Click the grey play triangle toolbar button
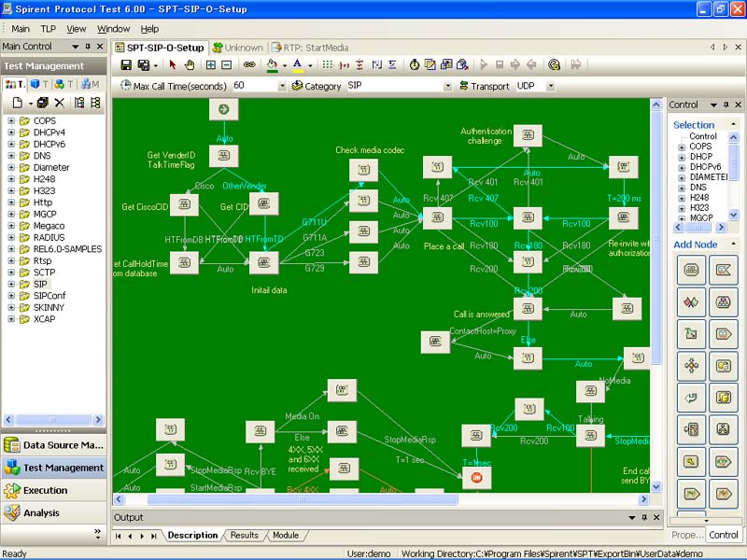747x560 pixels. point(484,64)
